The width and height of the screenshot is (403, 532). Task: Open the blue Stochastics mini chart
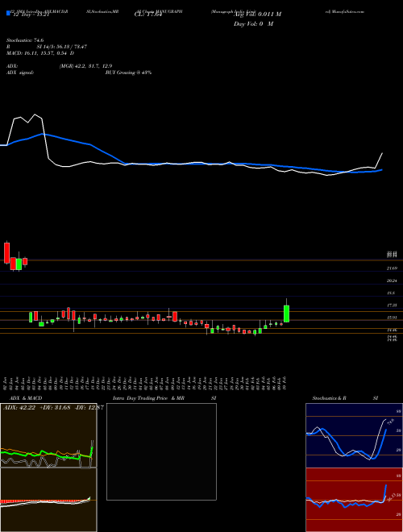354,435
